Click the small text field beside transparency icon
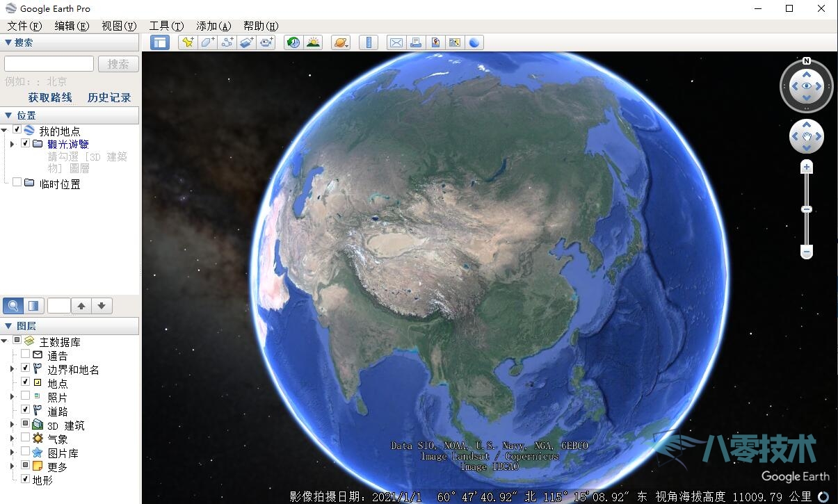Image resolution: width=838 pixels, height=504 pixels. click(58, 305)
